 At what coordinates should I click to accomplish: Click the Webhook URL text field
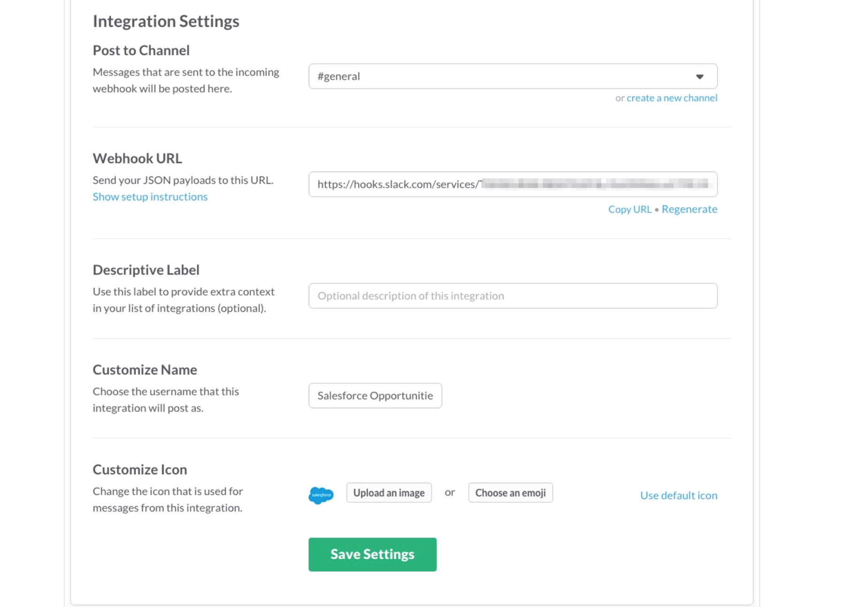[x=512, y=184]
